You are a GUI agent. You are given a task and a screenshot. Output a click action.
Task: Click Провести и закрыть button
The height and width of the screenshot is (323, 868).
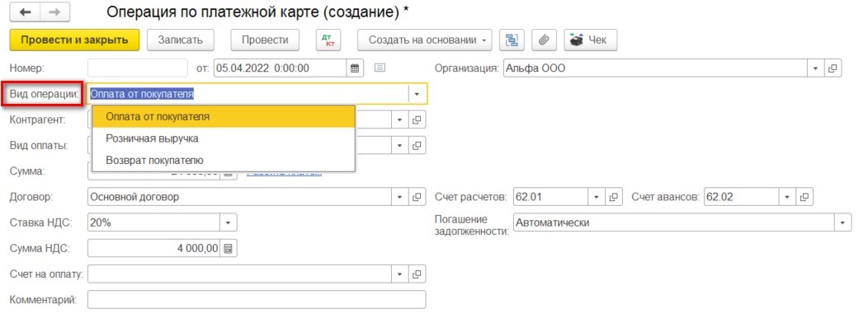click(x=74, y=40)
